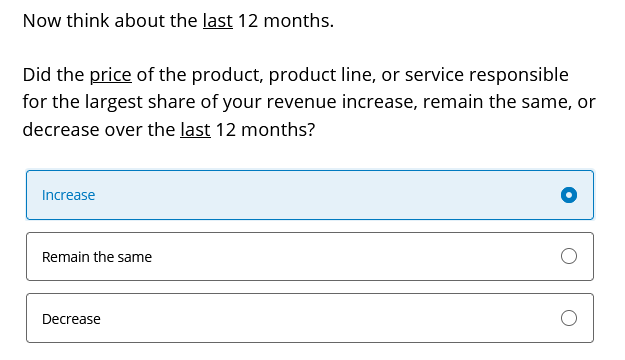Click the words decrease over the in the question
Screen dimensions: 625x360
point(99,130)
